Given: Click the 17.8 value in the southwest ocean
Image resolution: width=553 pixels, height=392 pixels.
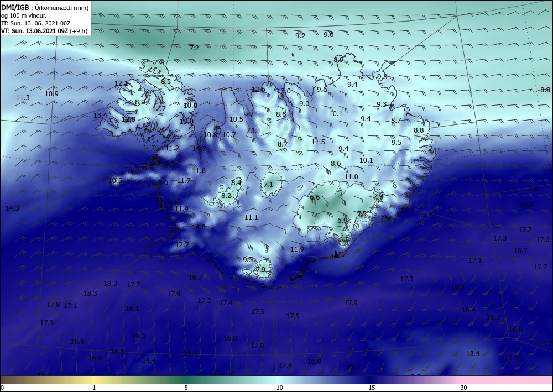Looking at the screenshot, I should [53, 304].
